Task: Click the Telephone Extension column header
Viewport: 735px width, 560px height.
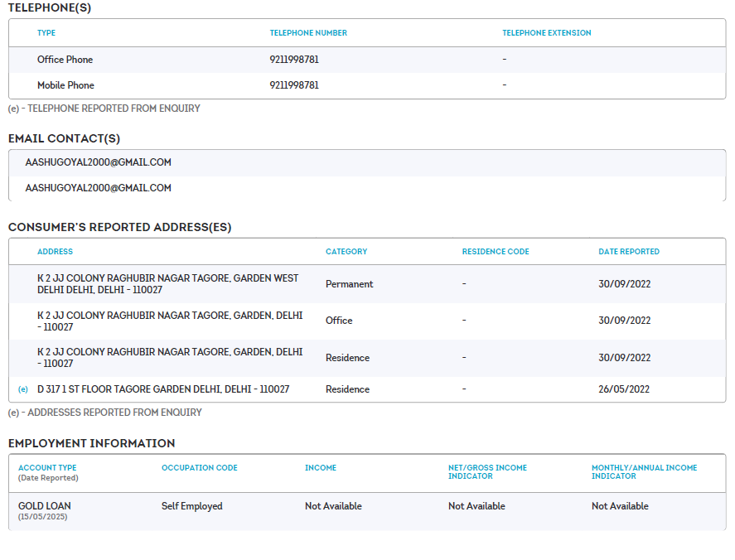Action: (x=546, y=33)
